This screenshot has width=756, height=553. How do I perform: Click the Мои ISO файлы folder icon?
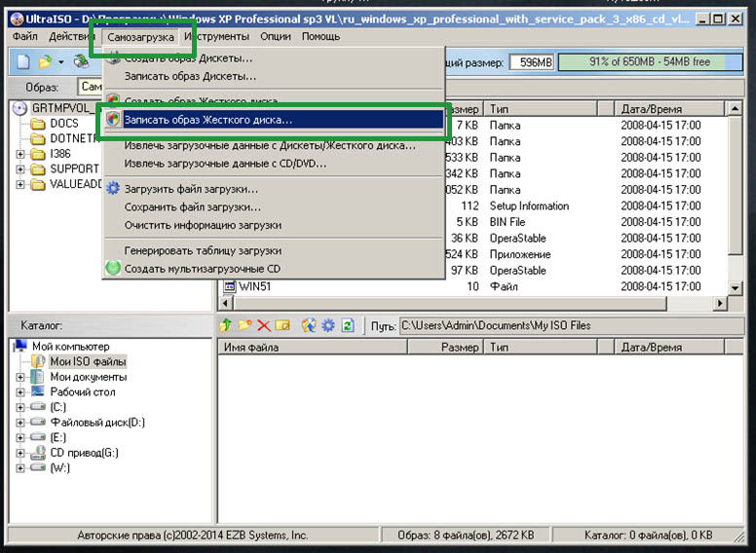click(38, 361)
